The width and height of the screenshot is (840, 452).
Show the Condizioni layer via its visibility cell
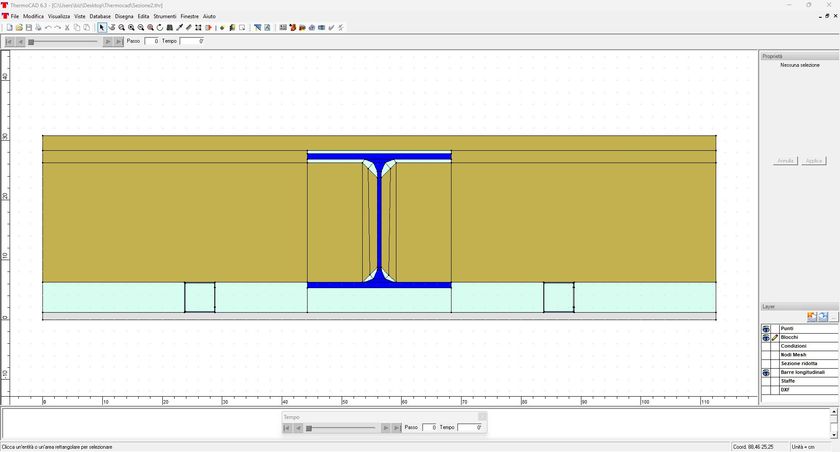(x=766, y=346)
